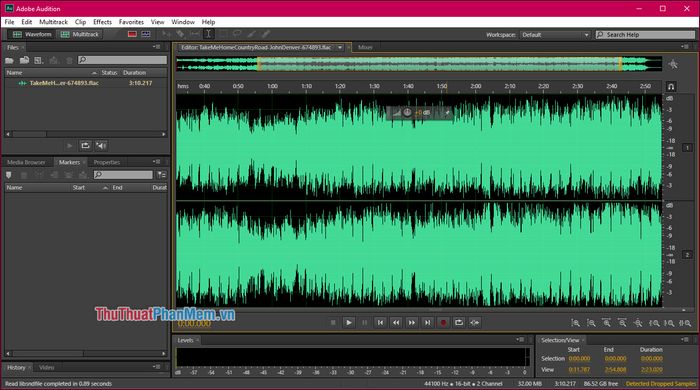Viewport: 700px width, 390px height.
Task: Toggle Loop Playback in transport bar
Action: point(459,322)
